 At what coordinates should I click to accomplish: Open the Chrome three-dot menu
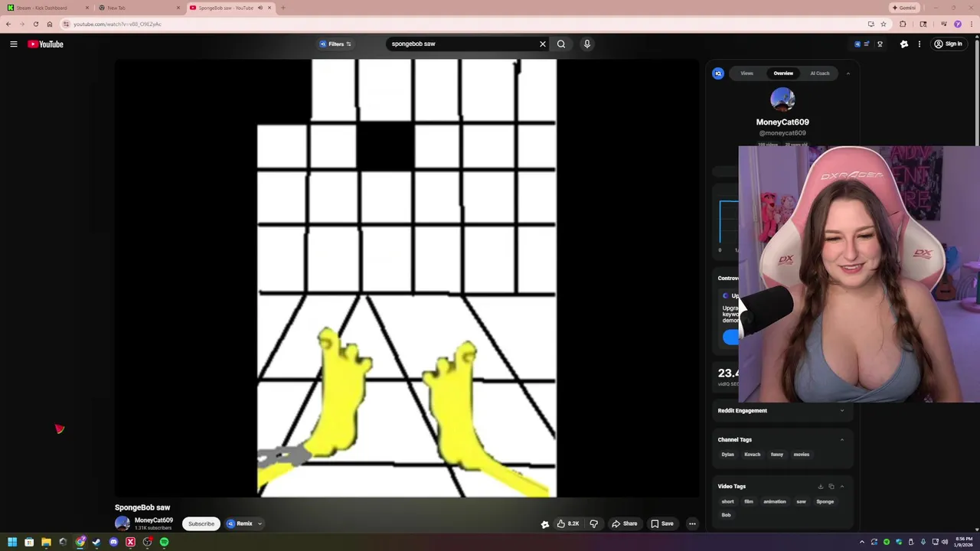coord(971,24)
